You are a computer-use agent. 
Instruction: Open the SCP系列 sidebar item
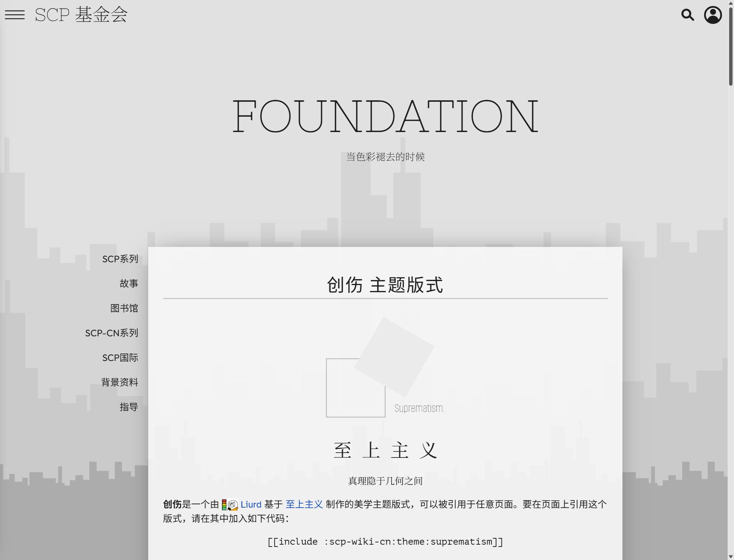(x=120, y=259)
